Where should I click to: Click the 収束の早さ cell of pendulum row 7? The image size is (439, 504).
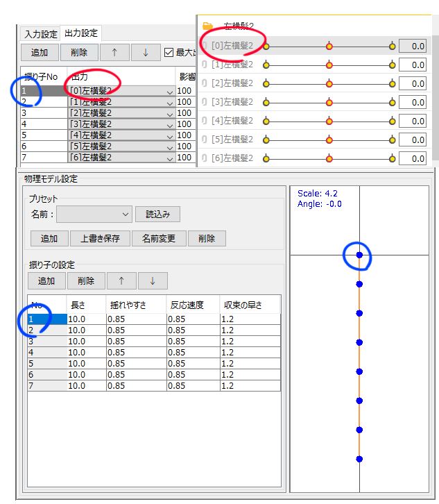250,386
